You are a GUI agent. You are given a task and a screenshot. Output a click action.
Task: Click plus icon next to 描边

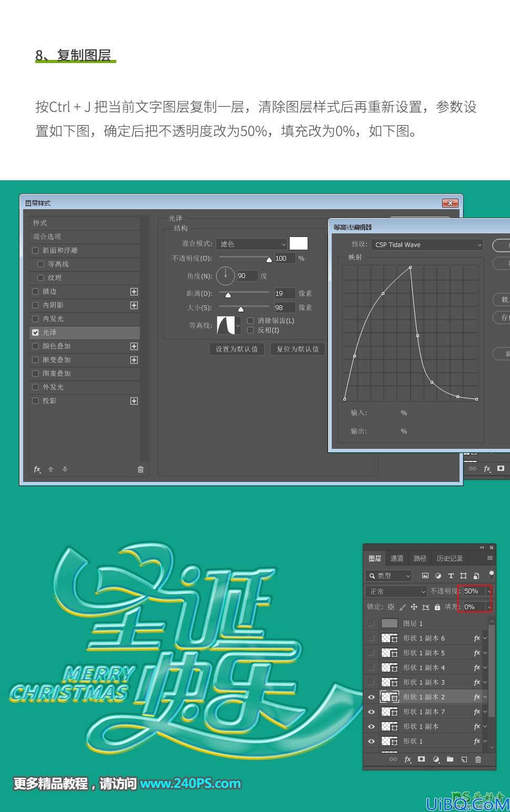134,292
